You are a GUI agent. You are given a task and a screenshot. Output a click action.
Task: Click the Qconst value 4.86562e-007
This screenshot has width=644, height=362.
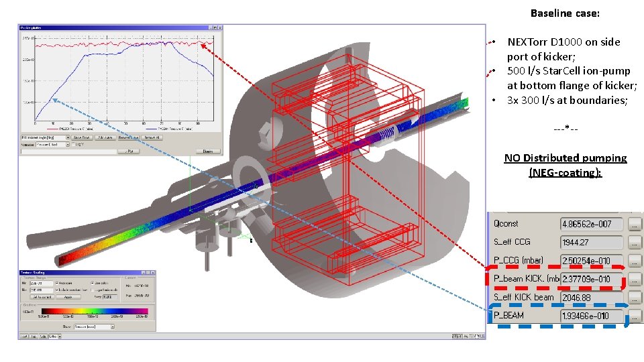592,224
